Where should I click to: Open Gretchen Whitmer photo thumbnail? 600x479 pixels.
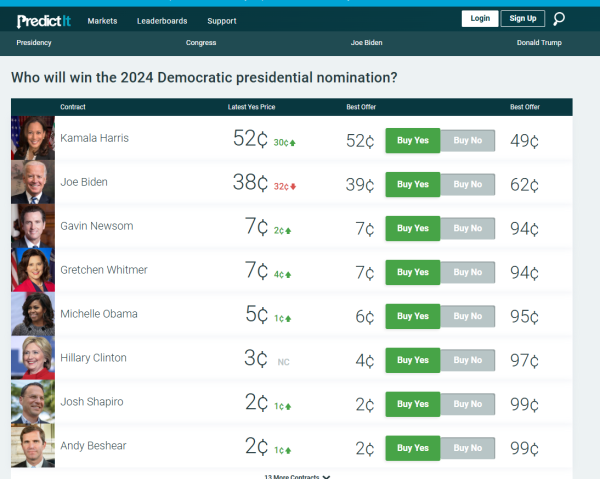pos(33,270)
